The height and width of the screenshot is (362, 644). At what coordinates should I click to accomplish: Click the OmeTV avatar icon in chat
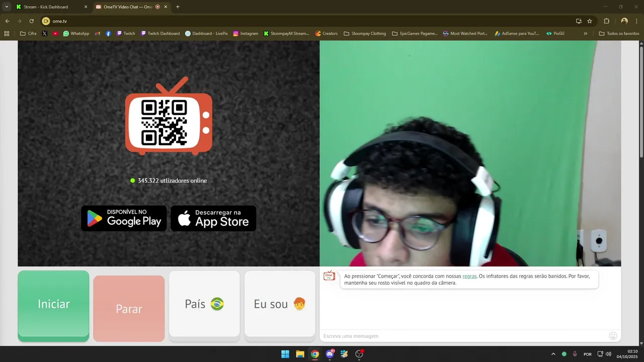tap(329, 276)
